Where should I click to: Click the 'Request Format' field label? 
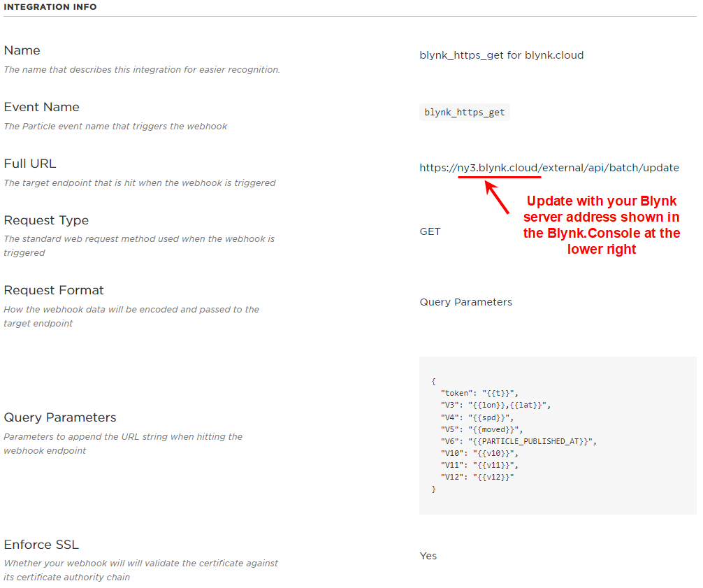coord(54,290)
